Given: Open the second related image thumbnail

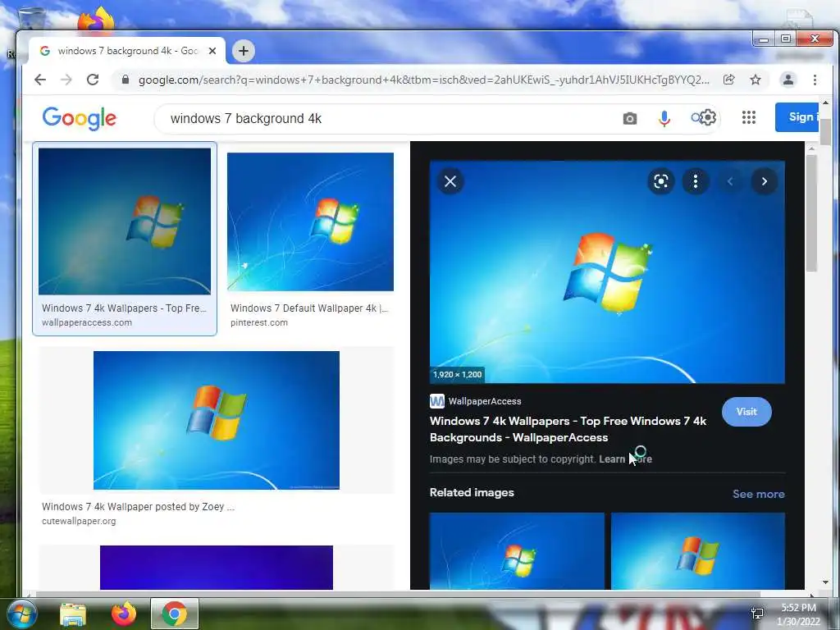Looking at the screenshot, I should click(x=698, y=551).
